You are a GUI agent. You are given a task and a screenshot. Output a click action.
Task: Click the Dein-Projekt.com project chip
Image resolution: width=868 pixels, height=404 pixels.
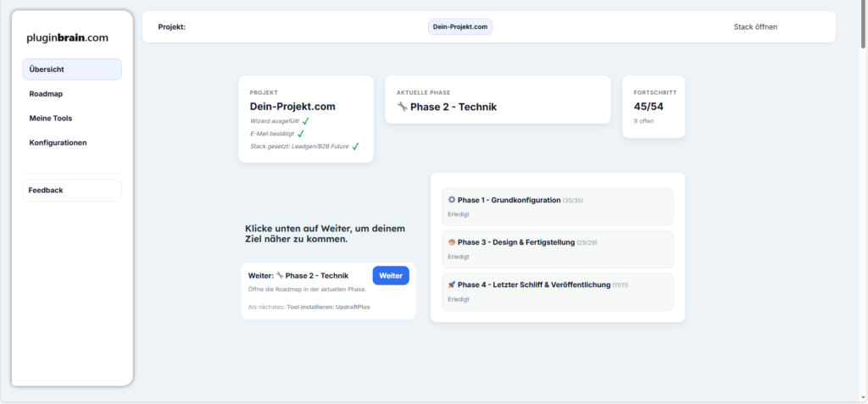460,27
